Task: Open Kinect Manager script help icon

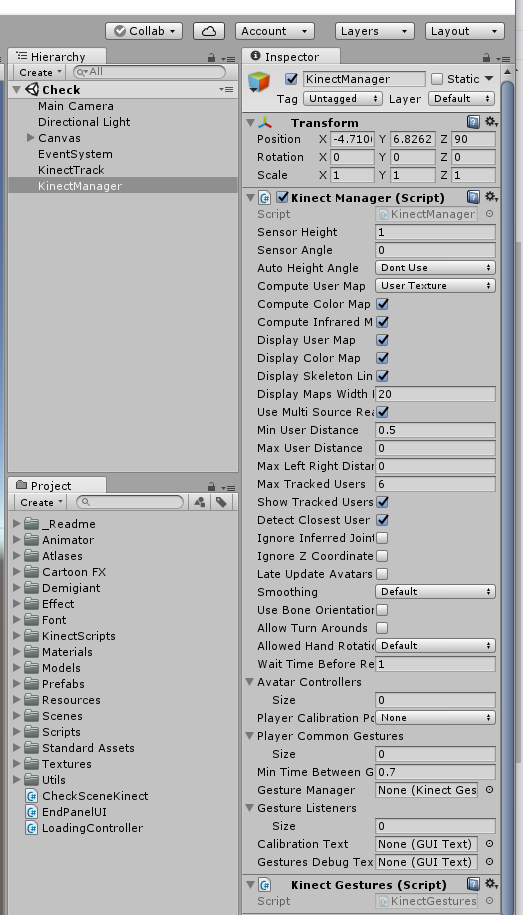Action: [x=473, y=197]
